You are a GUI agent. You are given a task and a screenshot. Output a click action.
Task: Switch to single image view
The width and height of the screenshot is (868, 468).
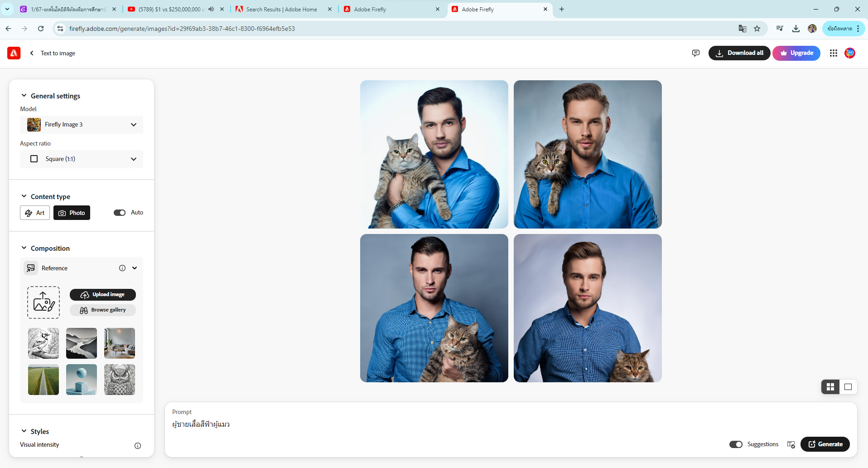pos(848,387)
